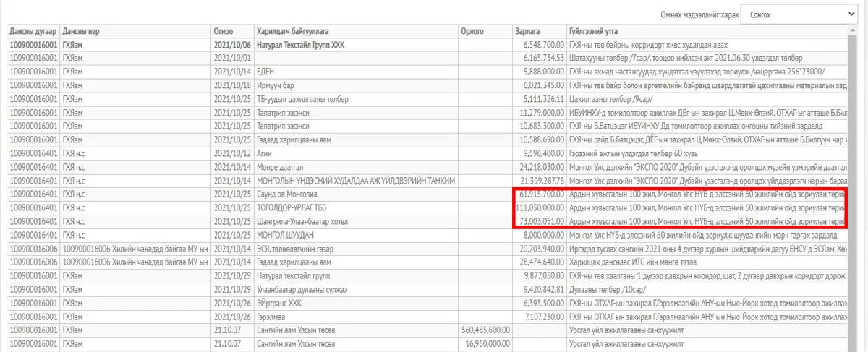Select Улаанбаатар дулааны сүлжээ cell
Viewport: 868px width, 352px height.
pos(355,288)
